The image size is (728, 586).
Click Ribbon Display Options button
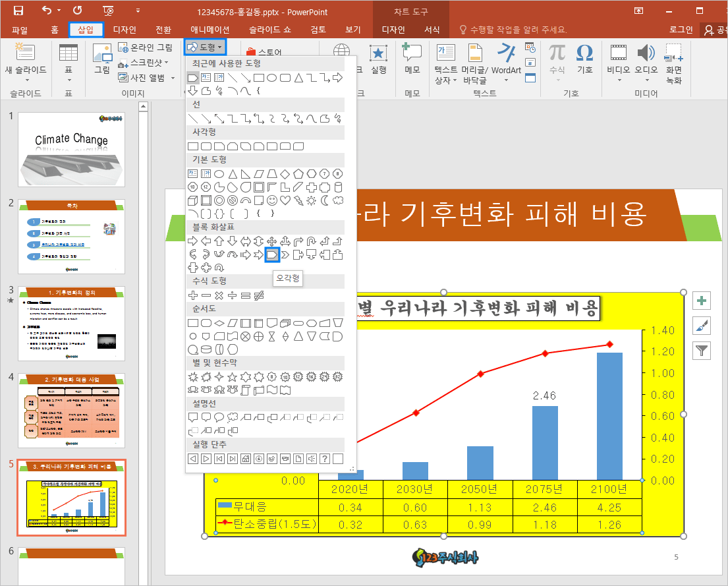[638, 11]
